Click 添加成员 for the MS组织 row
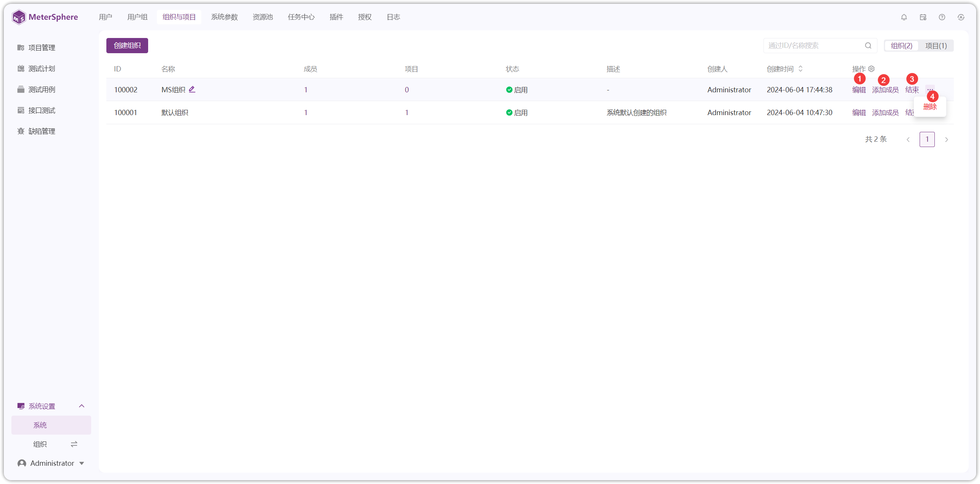Viewport: 980px width, 484px height. 885,90
